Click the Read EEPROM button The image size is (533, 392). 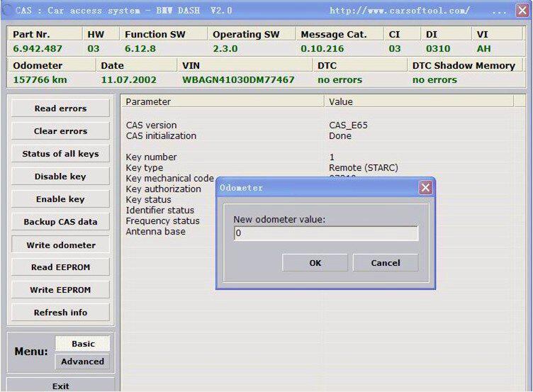tap(60, 267)
